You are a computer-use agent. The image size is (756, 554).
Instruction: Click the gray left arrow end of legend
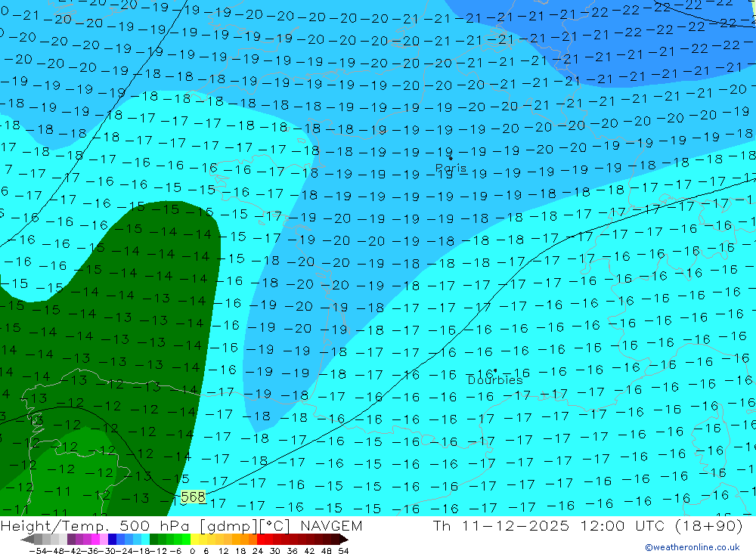tap(27, 540)
